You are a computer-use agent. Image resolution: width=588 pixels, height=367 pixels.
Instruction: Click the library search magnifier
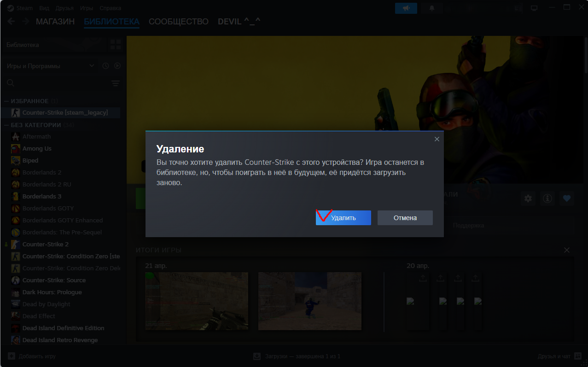11,83
